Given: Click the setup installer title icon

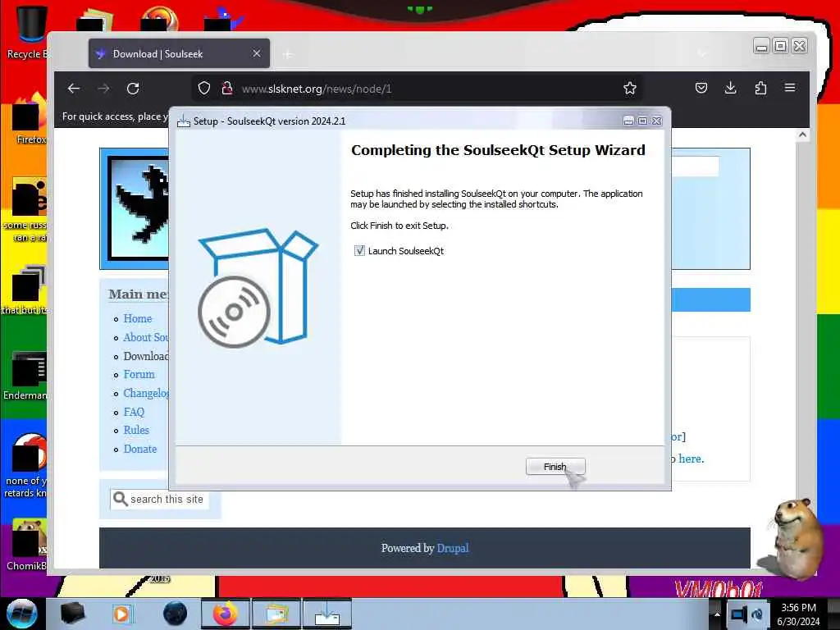Looking at the screenshot, I should pos(184,121).
